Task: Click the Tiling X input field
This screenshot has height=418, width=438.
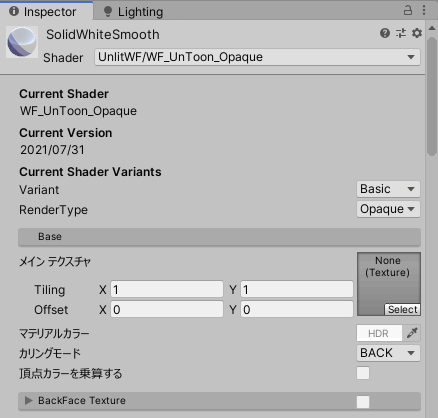Action: [x=167, y=289]
